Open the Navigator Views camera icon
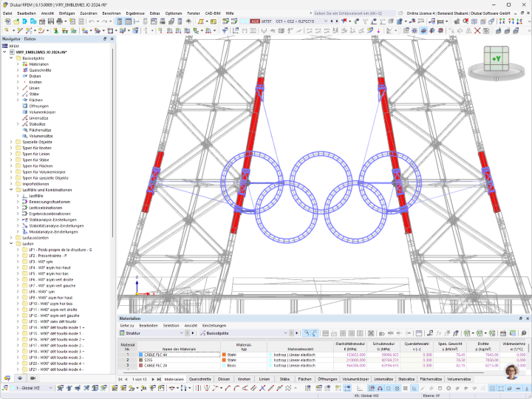This screenshot has width=532, height=399. [33, 378]
